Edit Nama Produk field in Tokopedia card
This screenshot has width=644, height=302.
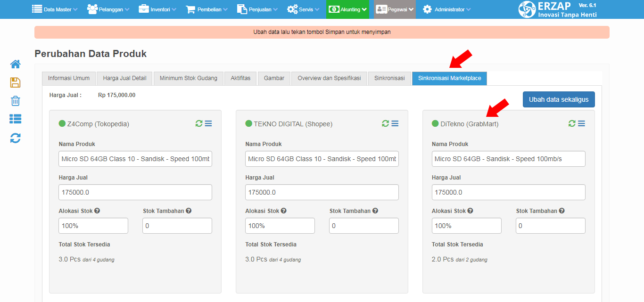coord(135,159)
